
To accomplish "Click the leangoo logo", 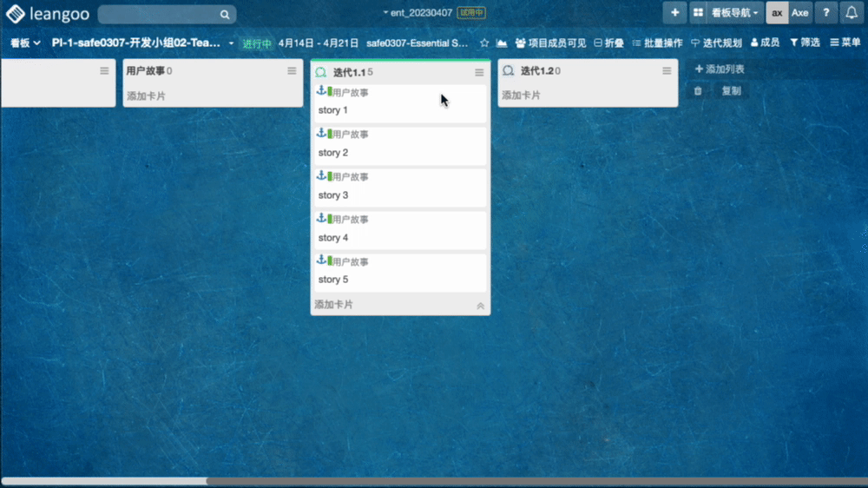I will click(43, 14).
